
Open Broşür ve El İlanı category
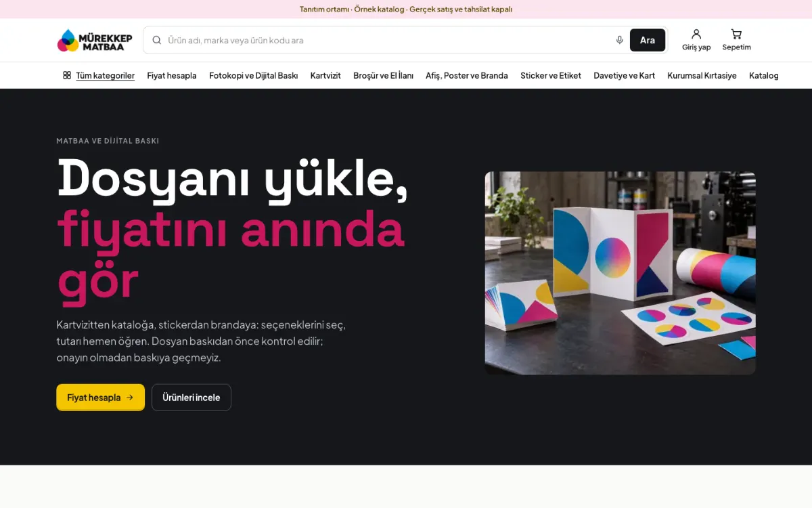click(383, 75)
